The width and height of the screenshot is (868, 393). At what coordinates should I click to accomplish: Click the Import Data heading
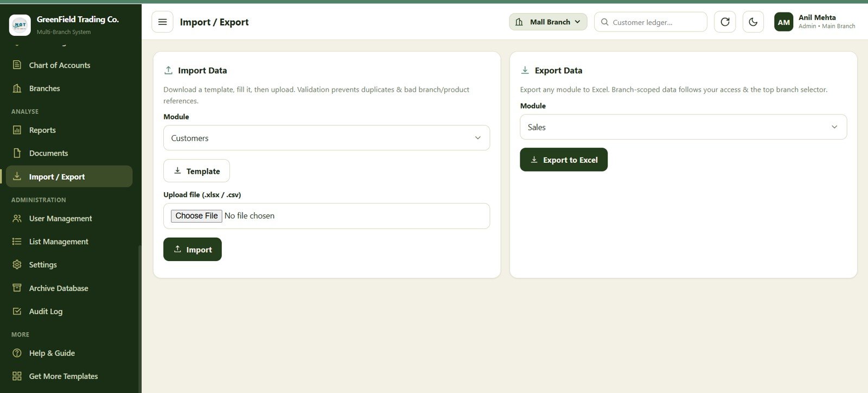(x=202, y=71)
